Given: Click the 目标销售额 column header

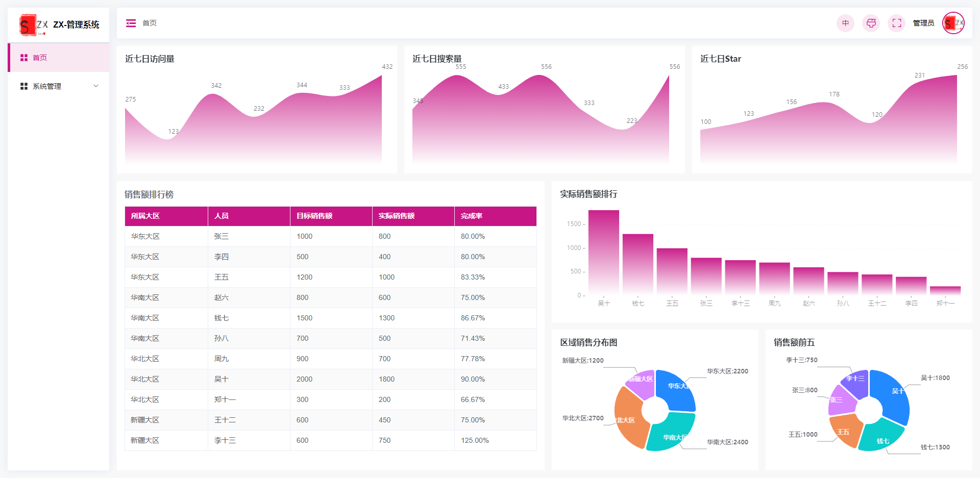Looking at the screenshot, I should coord(331,216).
